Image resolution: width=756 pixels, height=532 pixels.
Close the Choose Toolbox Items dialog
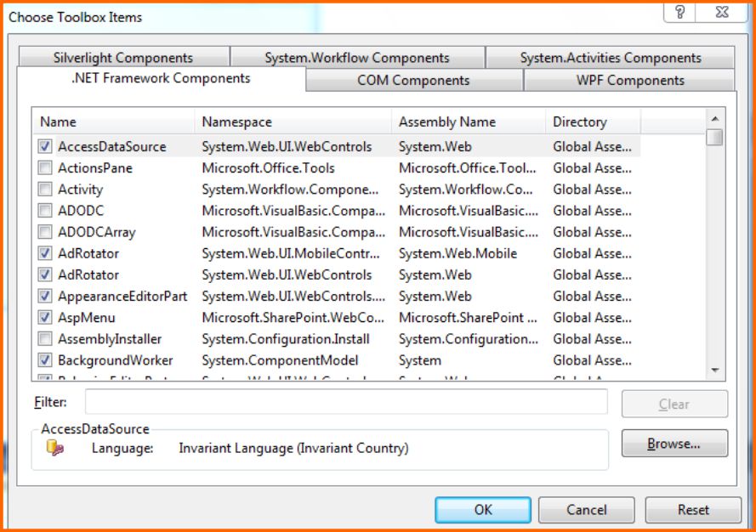(x=722, y=12)
